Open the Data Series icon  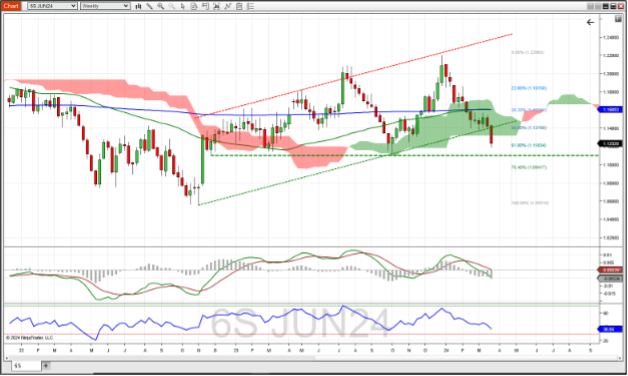(194, 6)
